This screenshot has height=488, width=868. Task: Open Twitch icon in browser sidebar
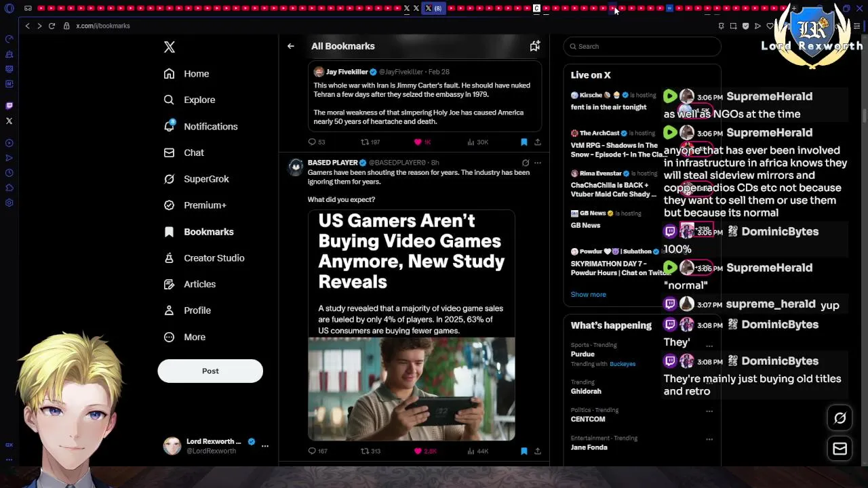(x=9, y=106)
